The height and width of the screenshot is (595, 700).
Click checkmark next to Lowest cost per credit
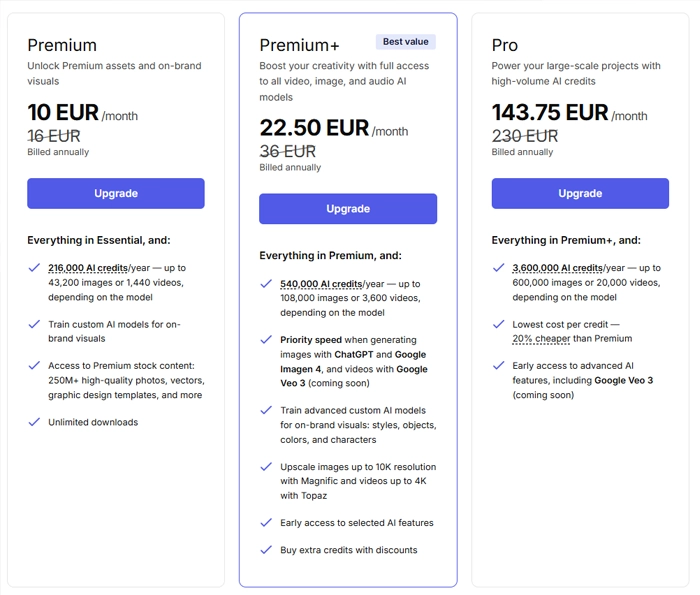499,324
